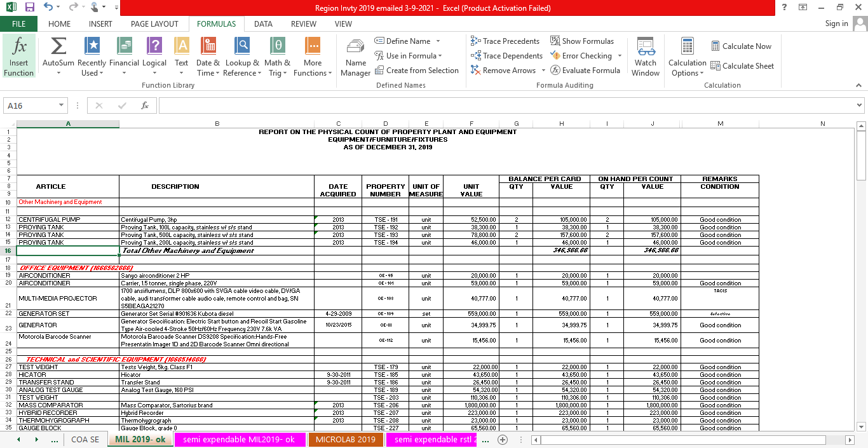Click Trace Precedents
868x448 pixels.
505,41
